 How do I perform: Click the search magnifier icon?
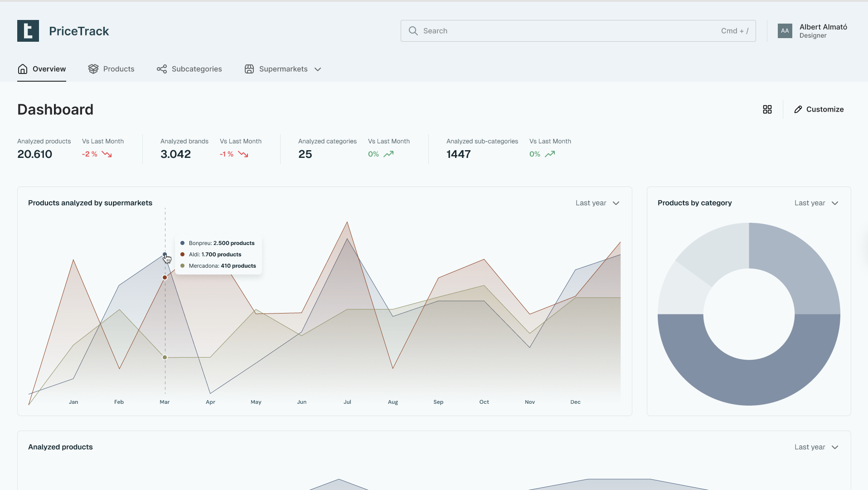[413, 30]
